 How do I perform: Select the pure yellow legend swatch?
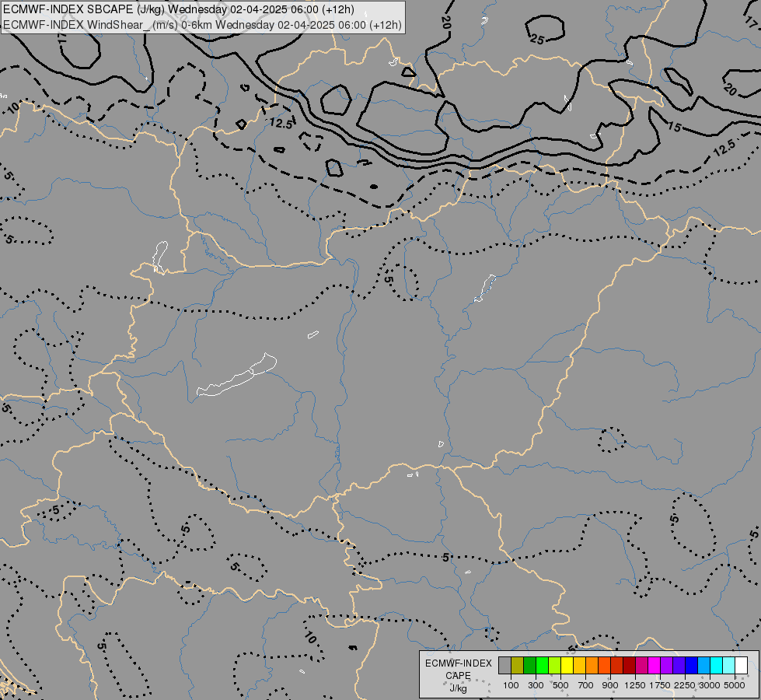pyautogui.click(x=567, y=665)
